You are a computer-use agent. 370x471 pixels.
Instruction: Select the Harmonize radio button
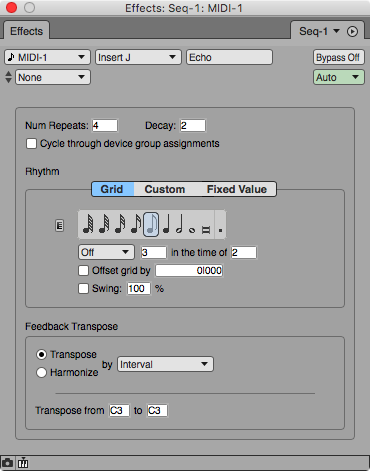click(41, 372)
